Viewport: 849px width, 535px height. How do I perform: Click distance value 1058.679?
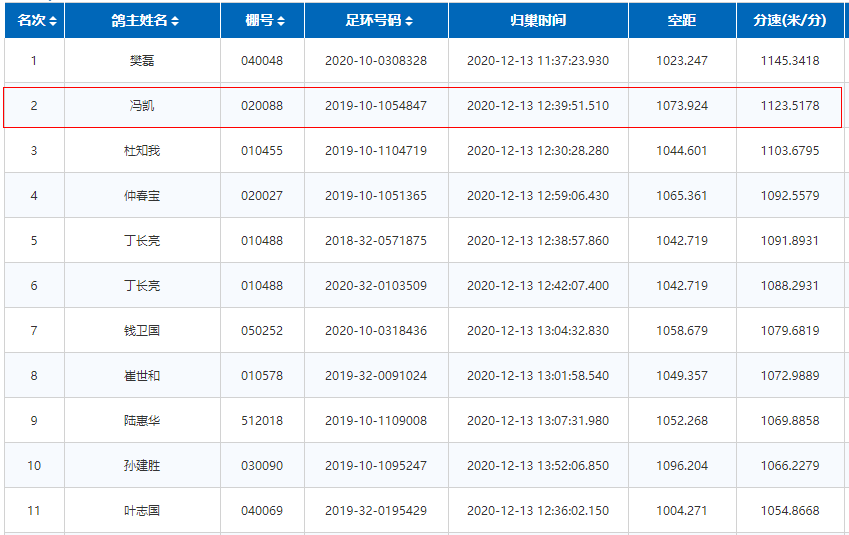682,330
